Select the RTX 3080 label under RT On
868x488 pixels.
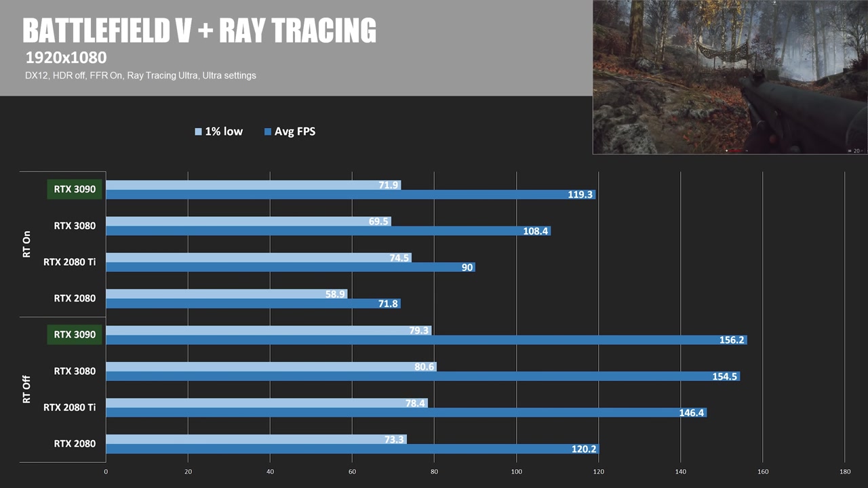75,226
